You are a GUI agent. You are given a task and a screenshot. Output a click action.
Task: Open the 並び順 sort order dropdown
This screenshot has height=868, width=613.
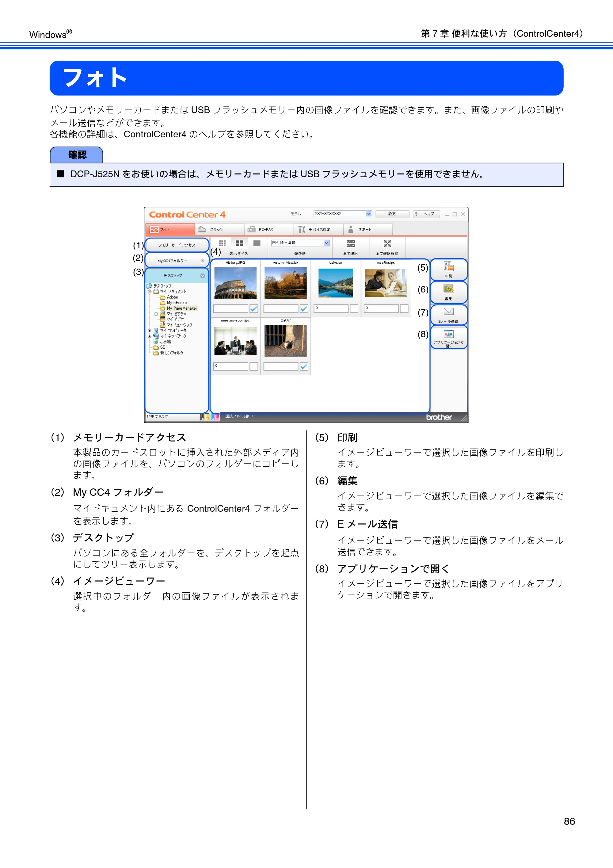(x=300, y=243)
